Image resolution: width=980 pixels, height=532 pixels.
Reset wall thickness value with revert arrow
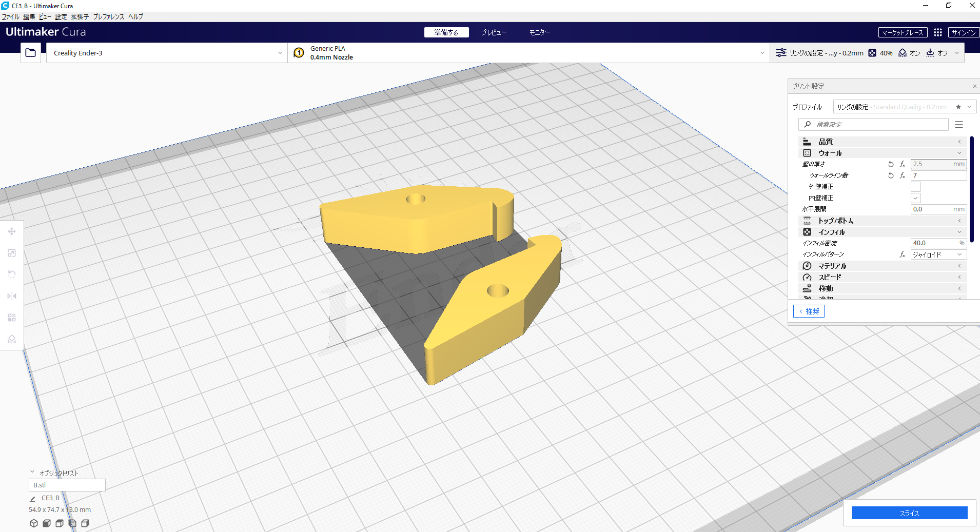(891, 164)
